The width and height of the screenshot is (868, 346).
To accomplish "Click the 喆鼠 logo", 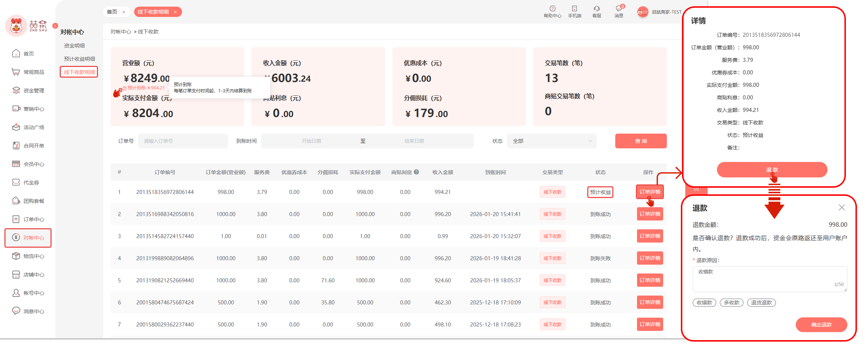I will [27, 26].
